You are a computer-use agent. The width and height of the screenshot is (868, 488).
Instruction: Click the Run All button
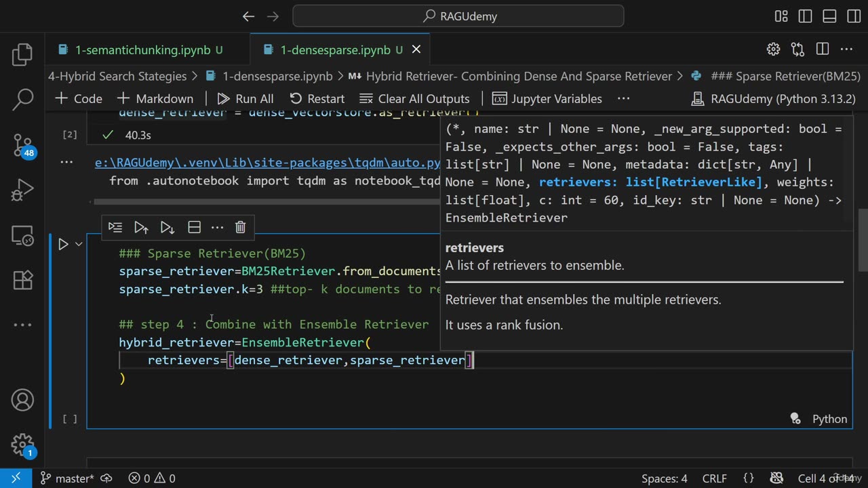pyautogui.click(x=245, y=99)
